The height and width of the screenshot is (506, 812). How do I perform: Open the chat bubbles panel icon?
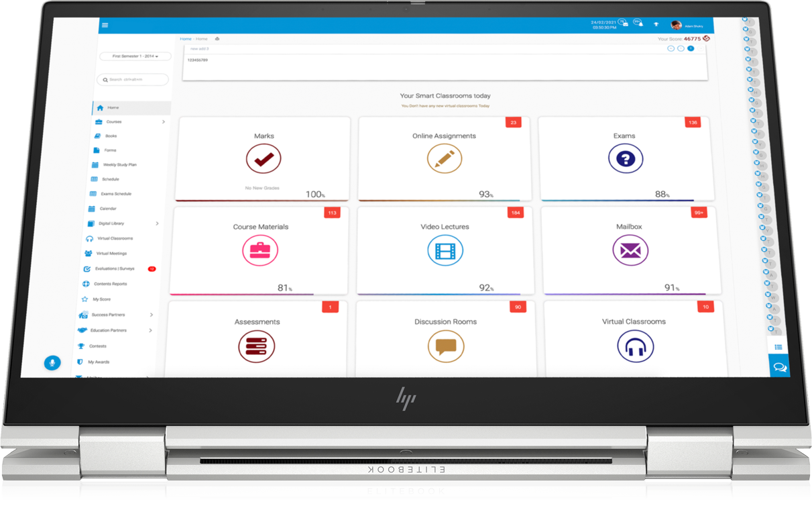coord(779,367)
